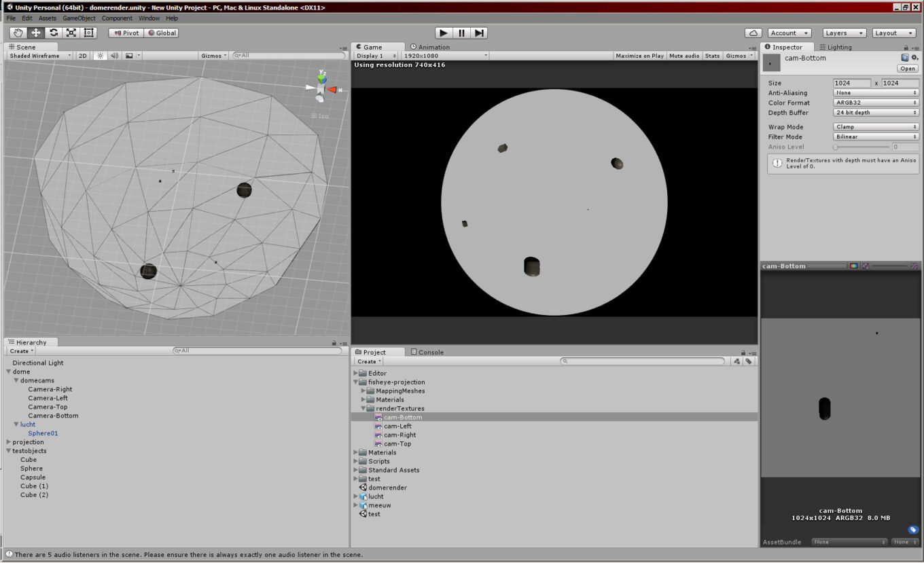Open the Layers dropdown
This screenshot has width=924, height=563.
844,33
